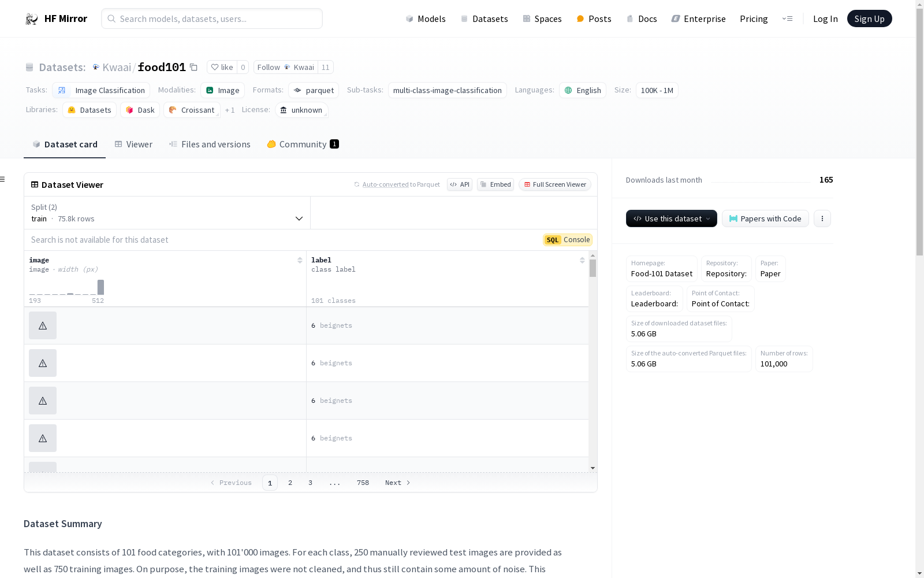Image resolution: width=924 pixels, height=578 pixels.
Task: Select current page 1 in pagination
Action: coord(270,483)
